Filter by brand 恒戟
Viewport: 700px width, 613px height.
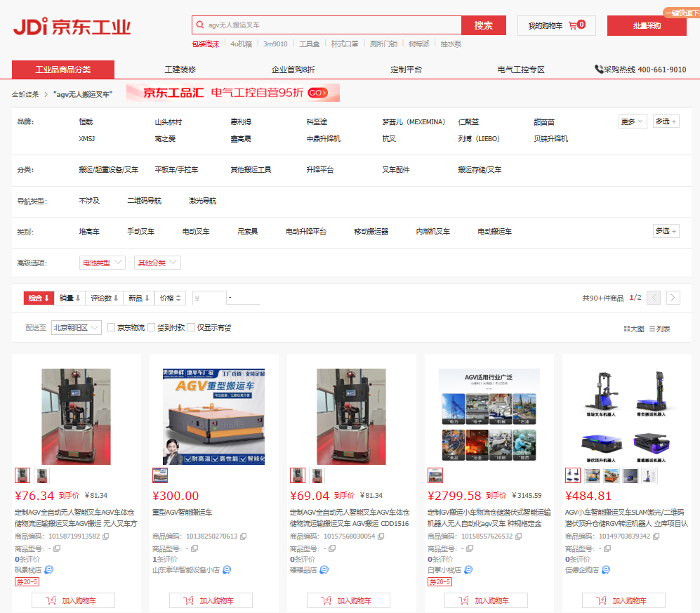click(x=86, y=122)
